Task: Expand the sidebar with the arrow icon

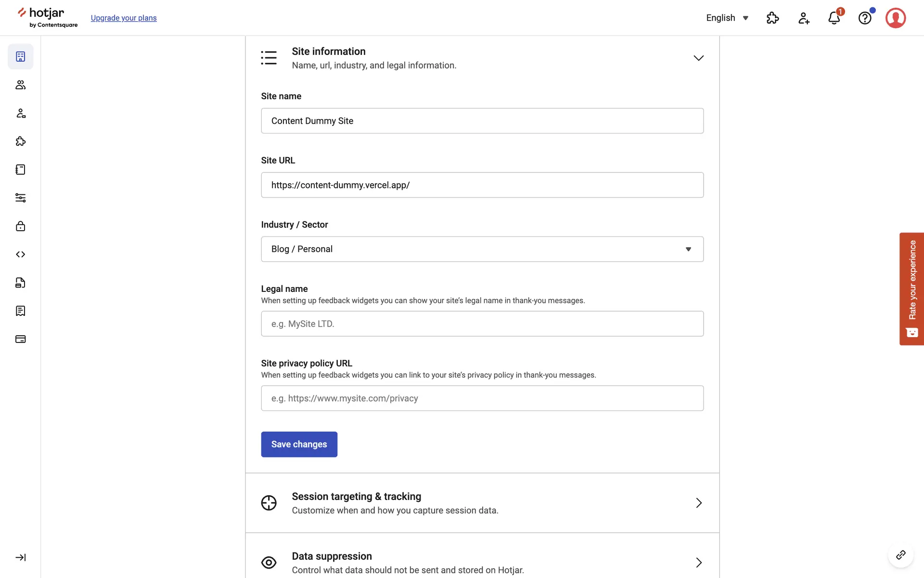Action: tap(20, 557)
